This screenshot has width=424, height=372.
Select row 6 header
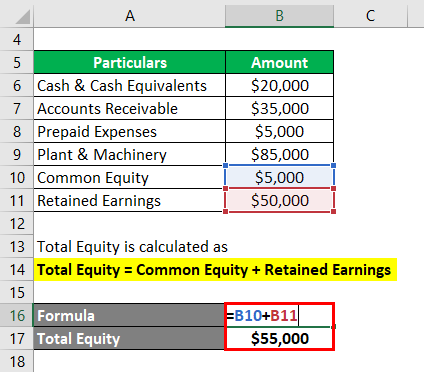pos(17,85)
